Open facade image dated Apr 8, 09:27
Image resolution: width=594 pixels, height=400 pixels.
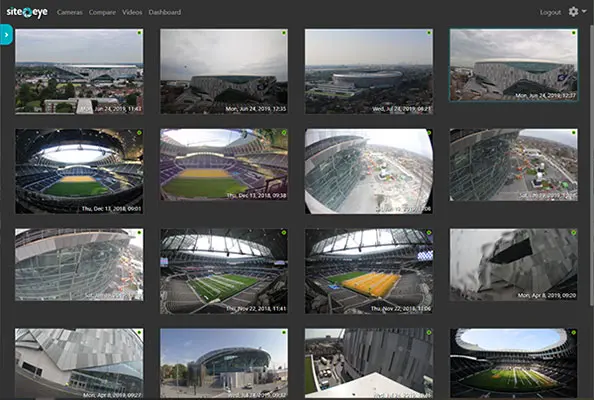coord(79,363)
